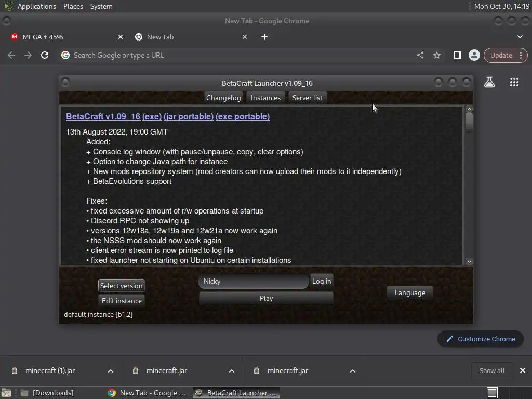Focus the Nicky username field

click(254, 281)
